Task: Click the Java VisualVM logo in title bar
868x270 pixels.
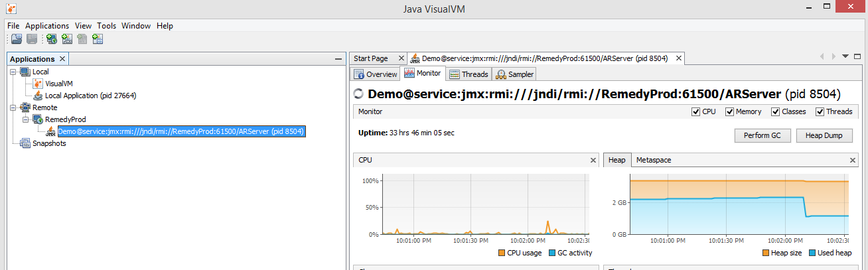Action: 12,9
